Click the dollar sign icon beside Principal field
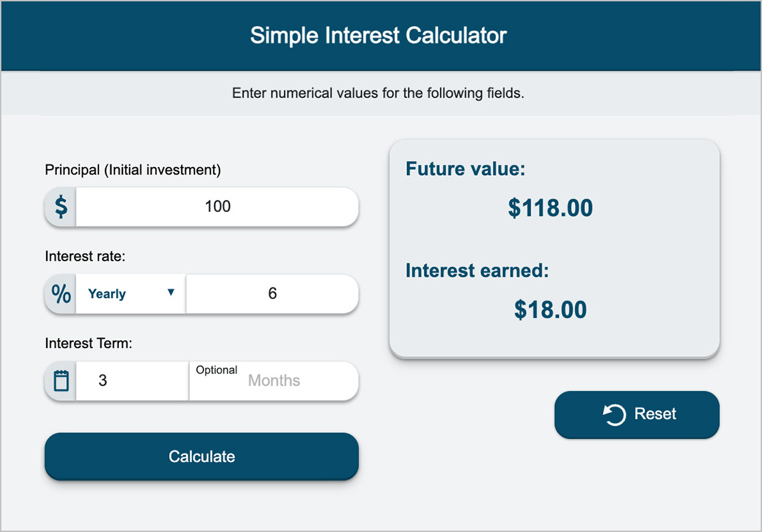This screenshot has height=532, width=762. pos(59,207)
